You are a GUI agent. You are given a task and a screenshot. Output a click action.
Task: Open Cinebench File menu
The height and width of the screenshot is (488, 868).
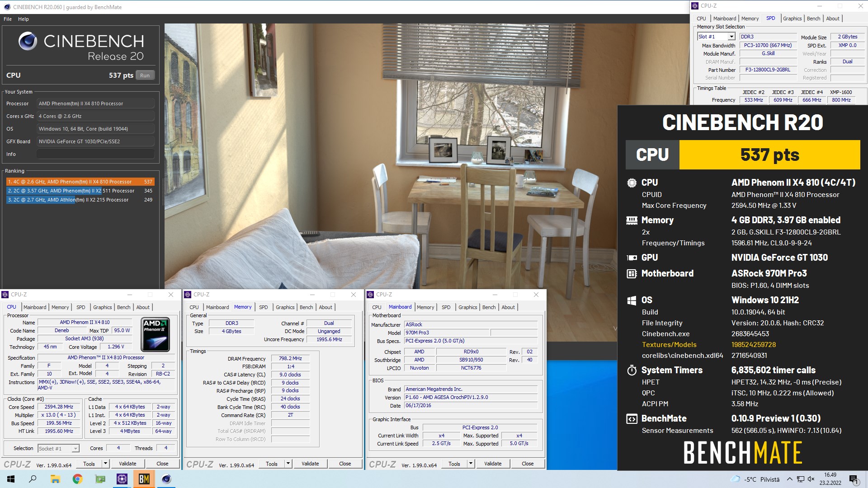tap(8, 19)
